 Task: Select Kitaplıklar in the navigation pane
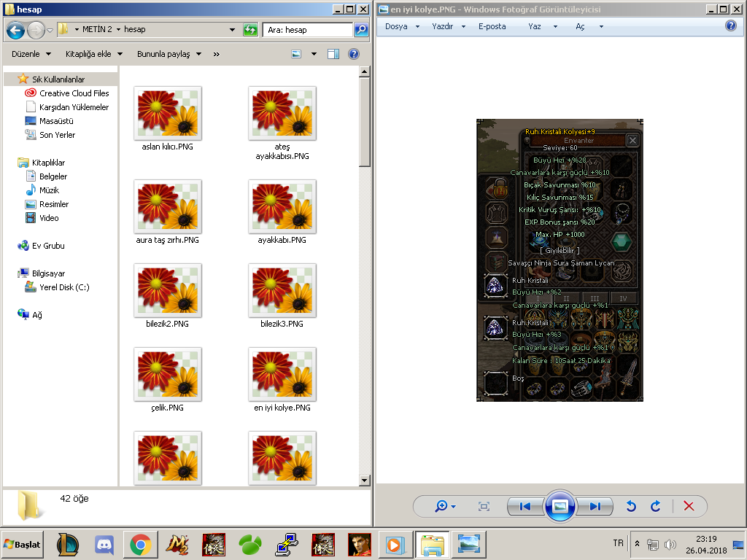click(48, 162)
